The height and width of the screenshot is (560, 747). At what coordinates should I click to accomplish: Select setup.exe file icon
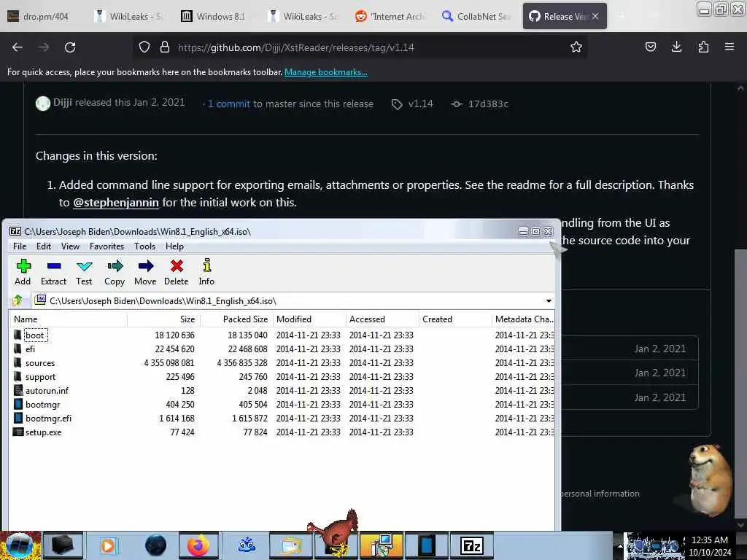pyautogui.click(x=18, y=432)
